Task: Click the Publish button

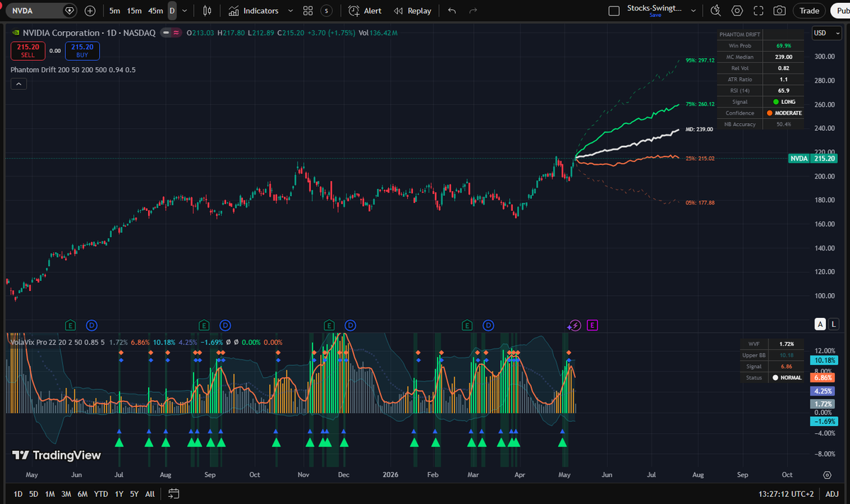Action: tap(841, 11)
